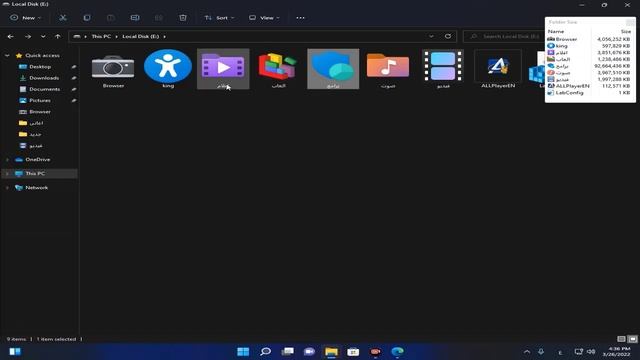Open the Sort dropdown
Screen dimensions: 640x360
[220, 18]
